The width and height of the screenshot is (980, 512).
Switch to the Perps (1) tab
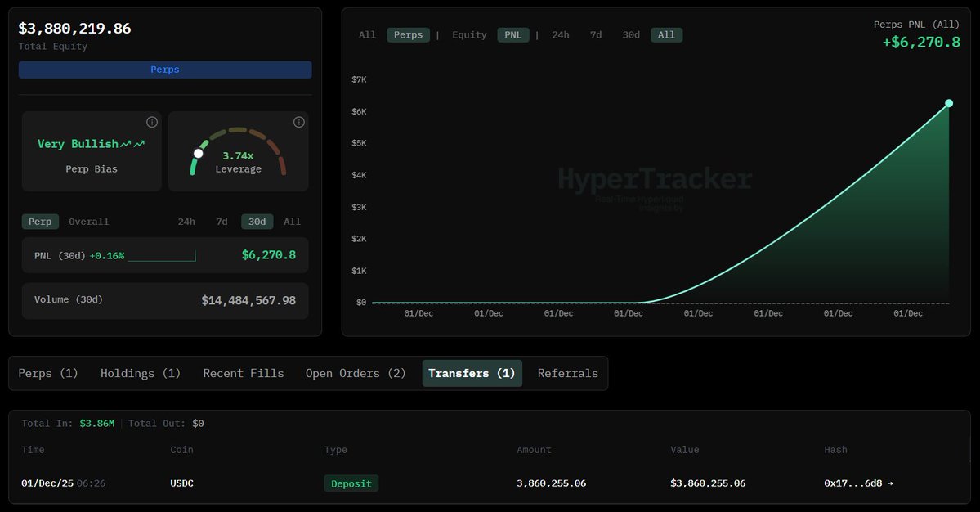pos(48,373)
